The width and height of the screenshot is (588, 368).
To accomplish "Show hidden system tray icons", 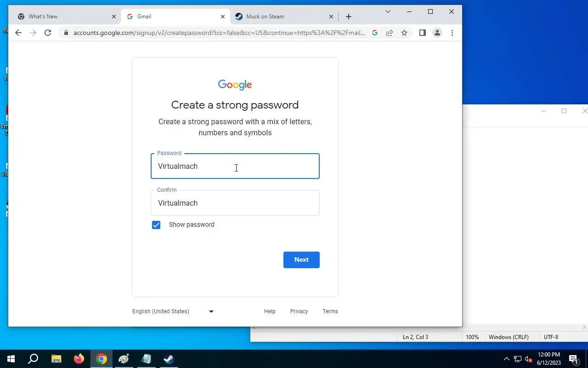I will (x=507, y=359).
